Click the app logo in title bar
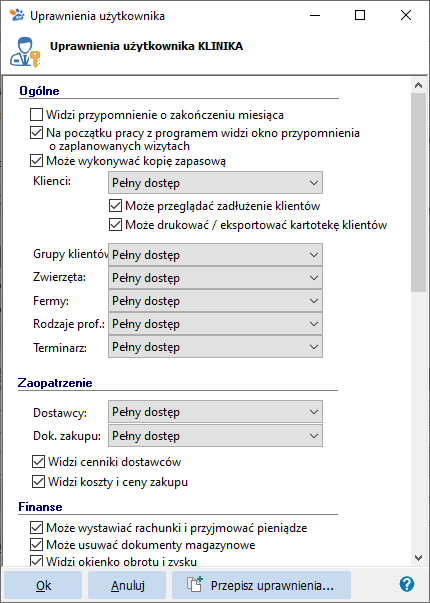The height and width of the screenshot is (603, 430). coord(17,15)
